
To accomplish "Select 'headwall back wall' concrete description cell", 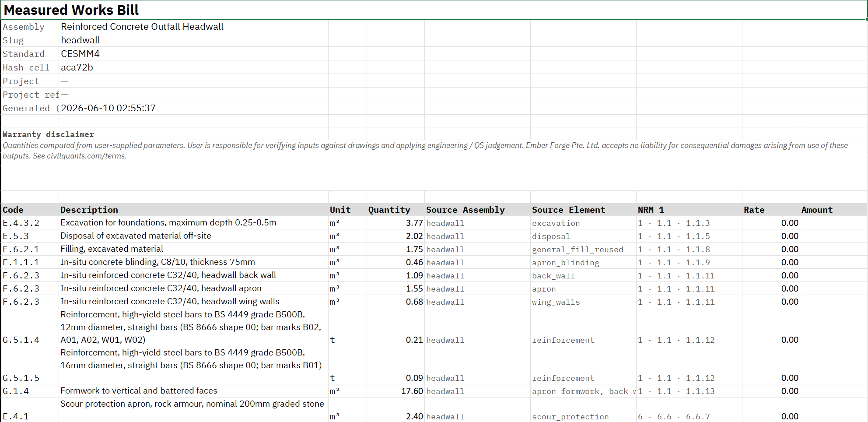I will pyautogui.click(x=193, y=275).
